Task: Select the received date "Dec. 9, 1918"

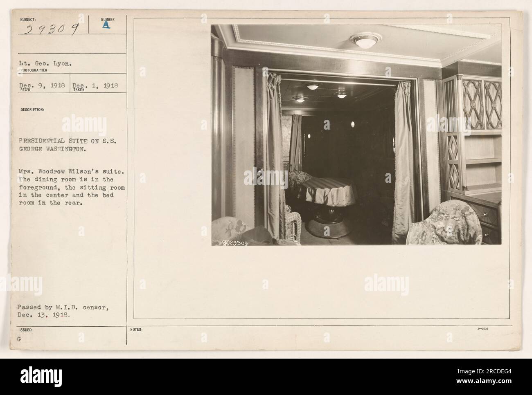Action: (42, 86)
